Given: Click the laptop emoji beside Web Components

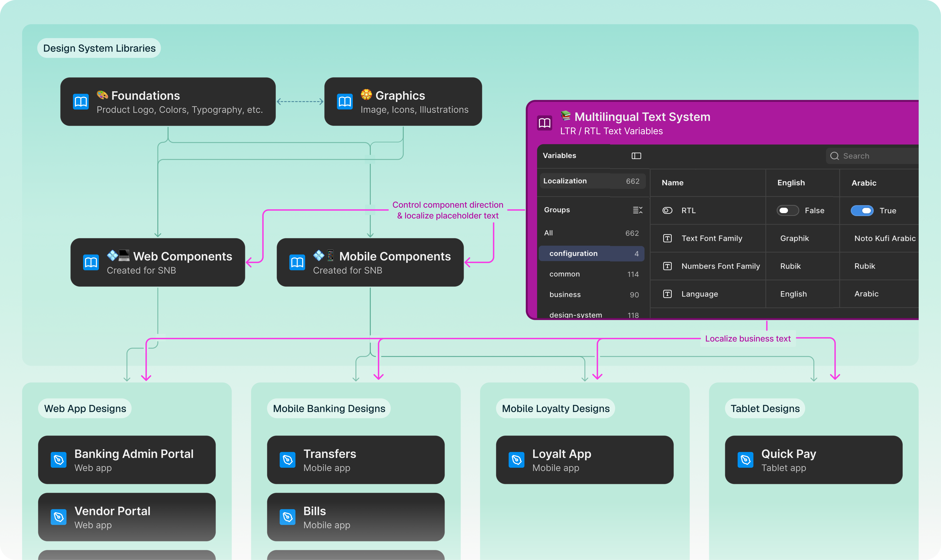Looking at the screenshot, I should pyautogui.click(x=124, y=255).
